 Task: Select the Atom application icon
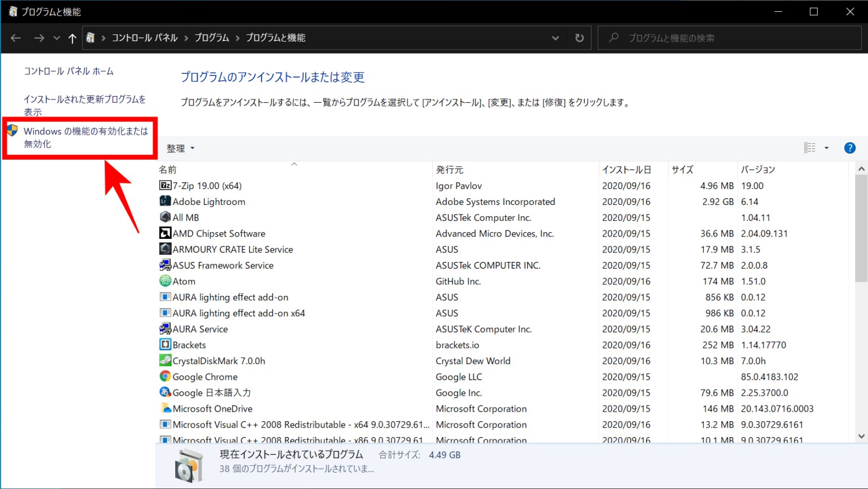click(x=164, y=281)
